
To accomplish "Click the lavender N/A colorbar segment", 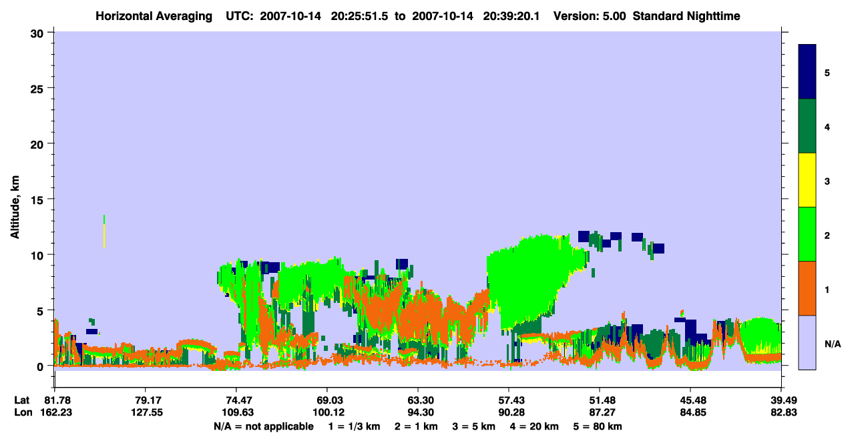I will click(x=807, y=342).
